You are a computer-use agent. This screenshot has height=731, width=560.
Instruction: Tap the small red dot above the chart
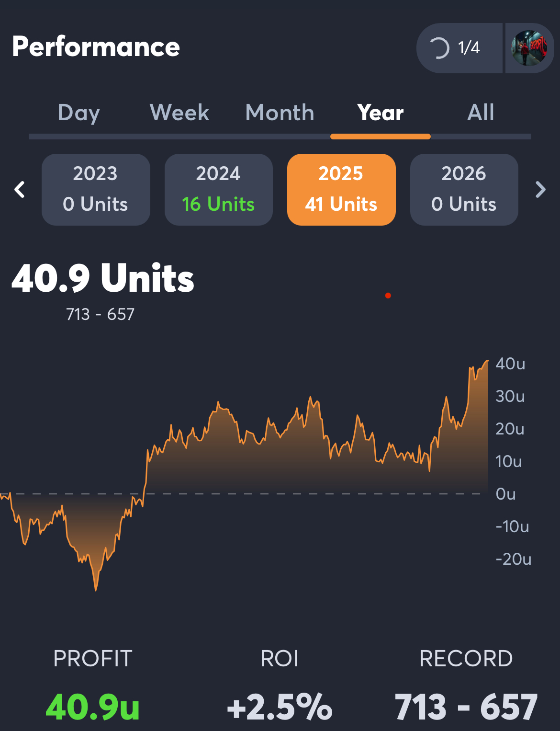point(388,296)
